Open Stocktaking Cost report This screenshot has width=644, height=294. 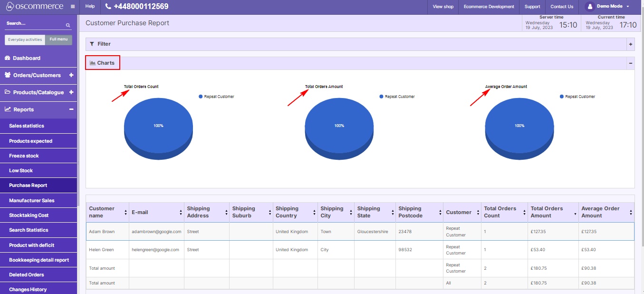click(x=38, y=215)
